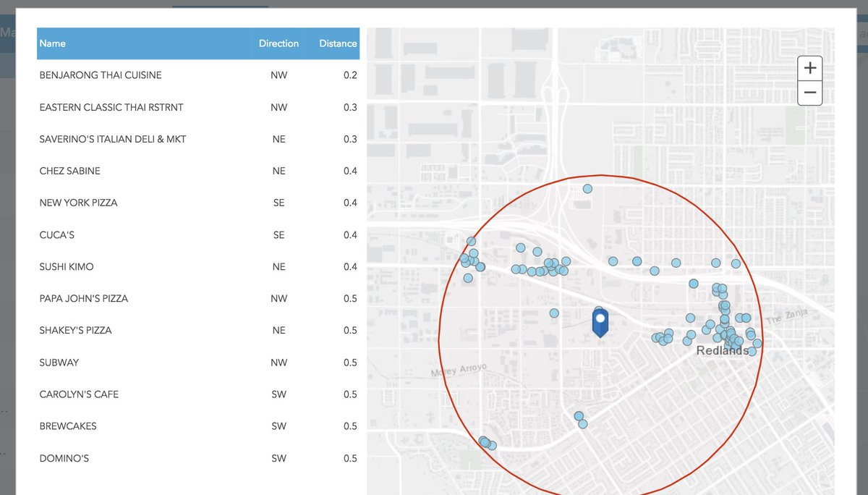Click the CHEZ SABINE row
The width and height of the screenshot is (868, 495).
point(198,171)
